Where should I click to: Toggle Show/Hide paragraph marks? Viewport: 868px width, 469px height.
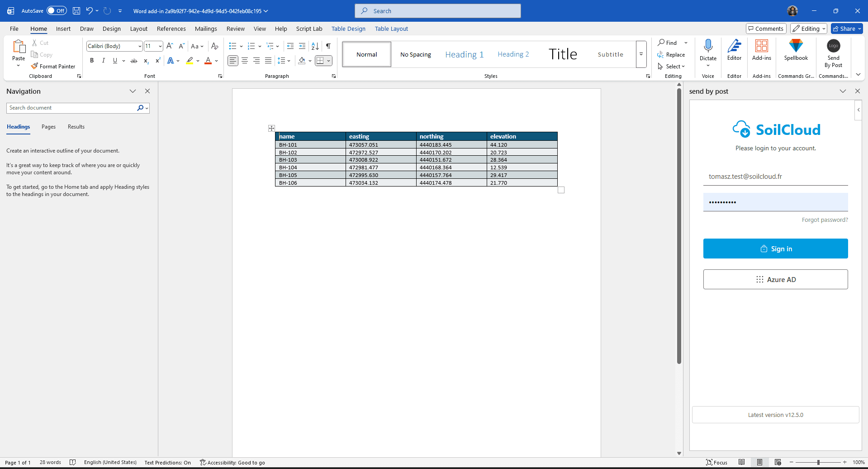pos(328,46)
